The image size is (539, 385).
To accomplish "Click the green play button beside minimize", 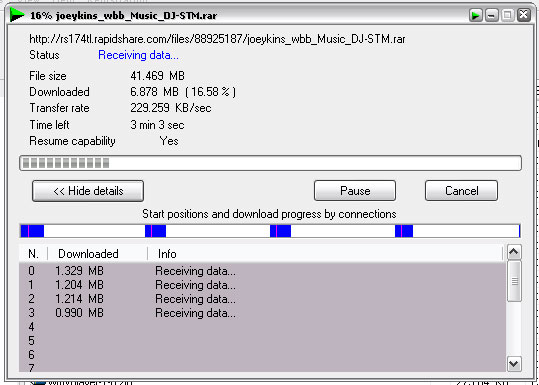I will point(476,15).
